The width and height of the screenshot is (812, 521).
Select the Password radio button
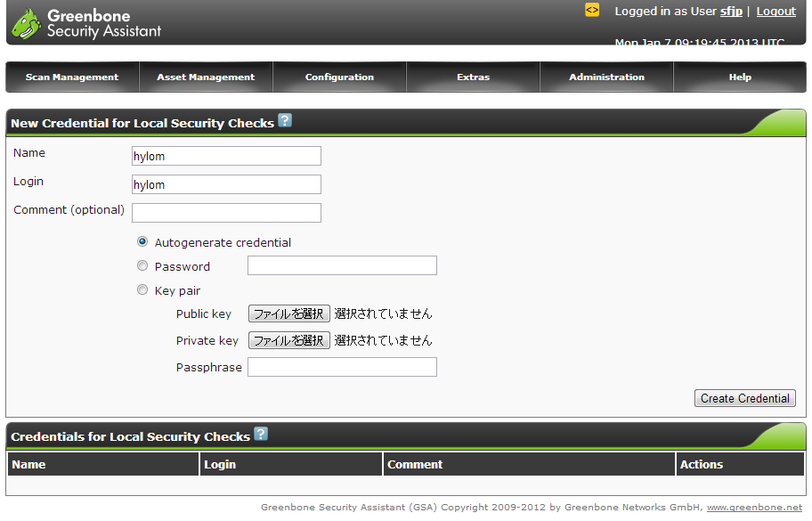coord(142,265)
